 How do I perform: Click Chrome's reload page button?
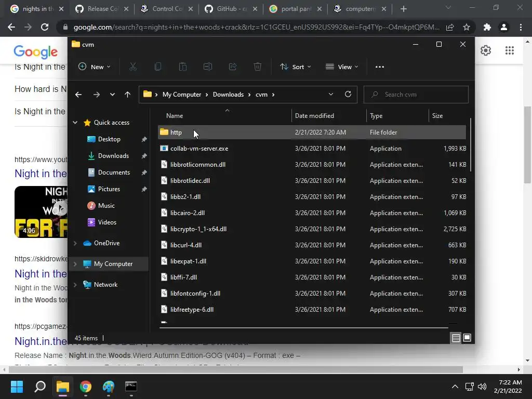tap(45, 27)
